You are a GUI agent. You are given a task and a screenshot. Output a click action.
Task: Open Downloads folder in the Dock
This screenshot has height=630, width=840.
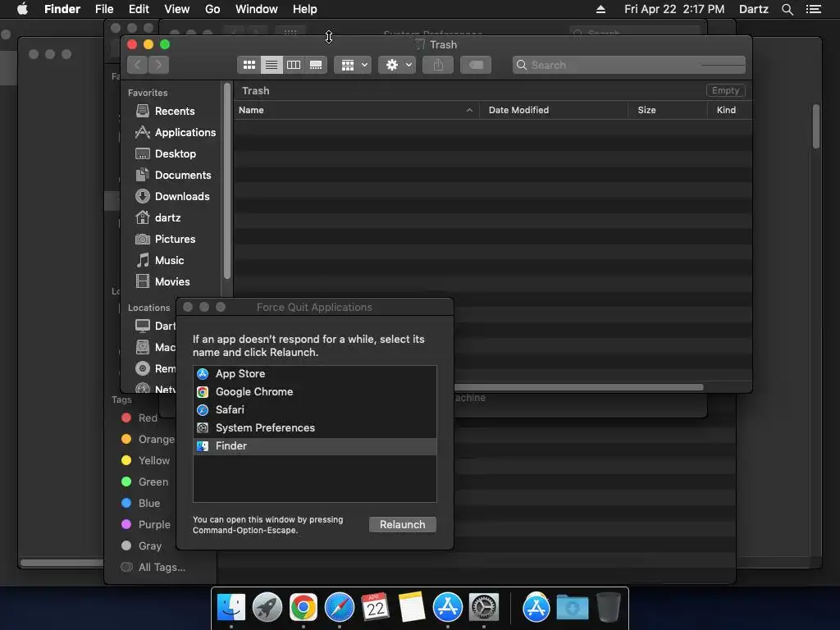572,608
